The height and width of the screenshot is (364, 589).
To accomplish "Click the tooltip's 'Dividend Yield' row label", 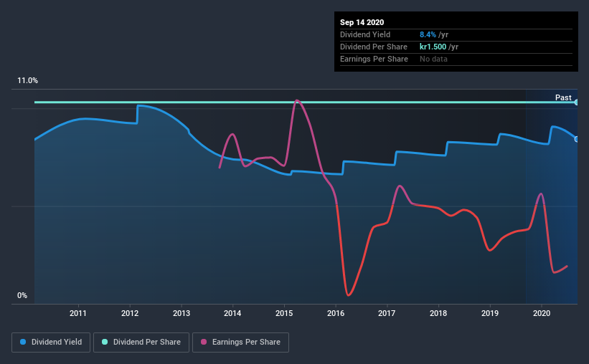I will tap(365, 34).
